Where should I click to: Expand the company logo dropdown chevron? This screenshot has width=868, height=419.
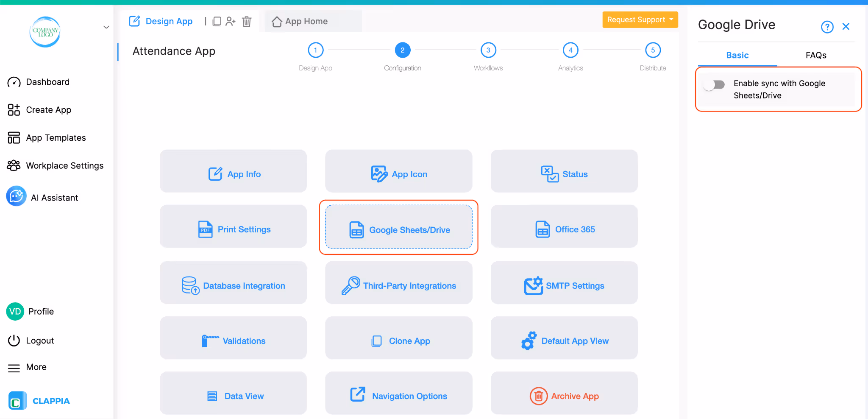[x=106, y=27]
